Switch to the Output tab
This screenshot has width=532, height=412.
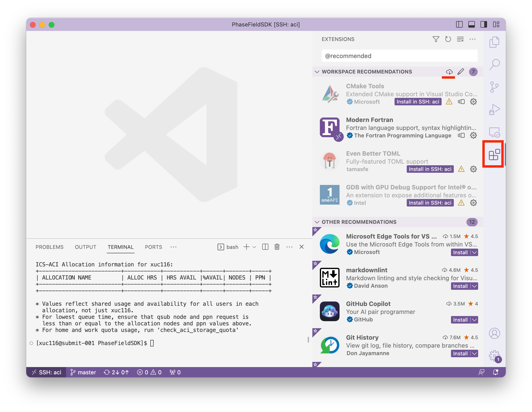(x=85, y=247)
